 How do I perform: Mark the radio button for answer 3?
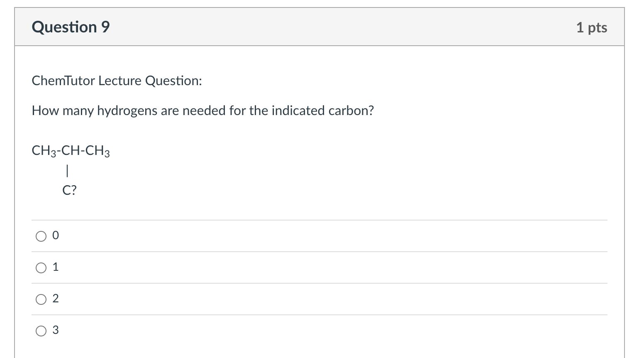pyautogui.click(x=41, y=331)
